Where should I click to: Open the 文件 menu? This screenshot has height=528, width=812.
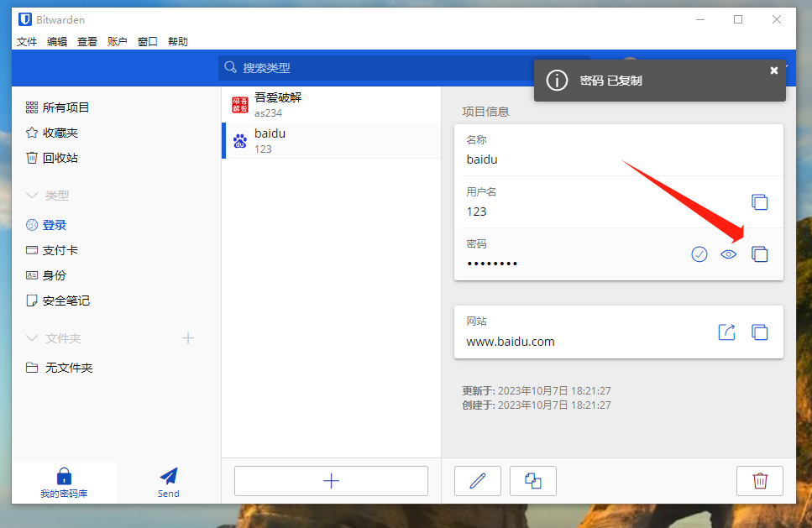point(26,41)
